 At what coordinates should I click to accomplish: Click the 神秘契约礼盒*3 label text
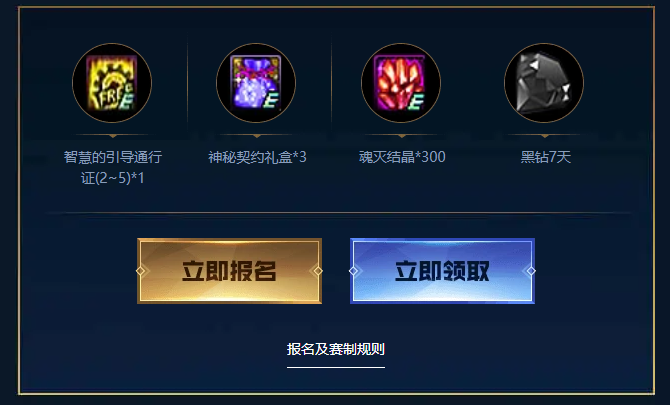257,157
